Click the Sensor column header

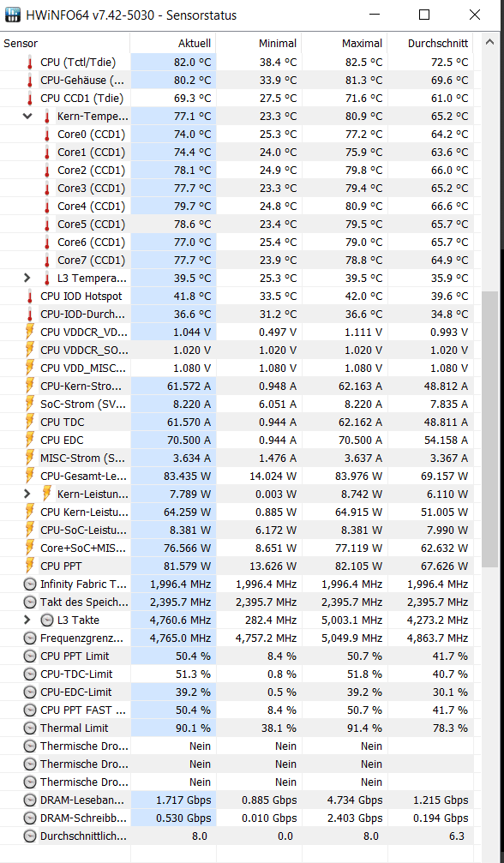pyautogui.click(x=65, y=44)
